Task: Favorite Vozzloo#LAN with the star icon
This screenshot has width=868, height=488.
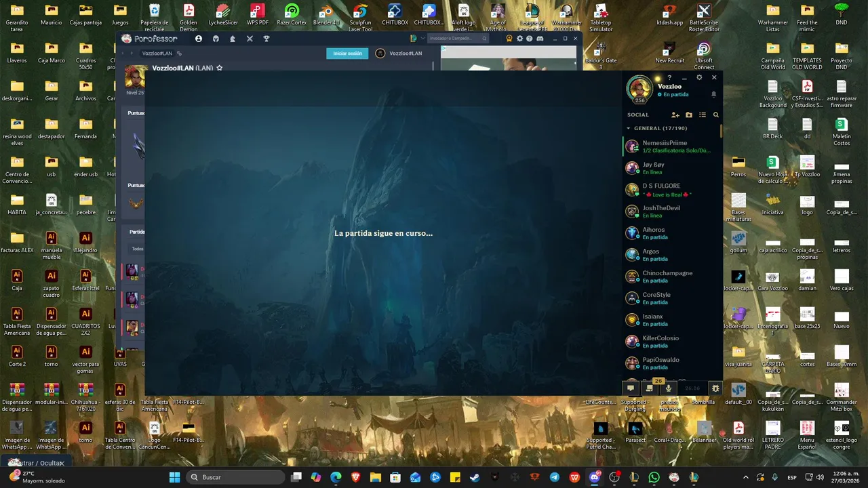Action: point(219,68)
